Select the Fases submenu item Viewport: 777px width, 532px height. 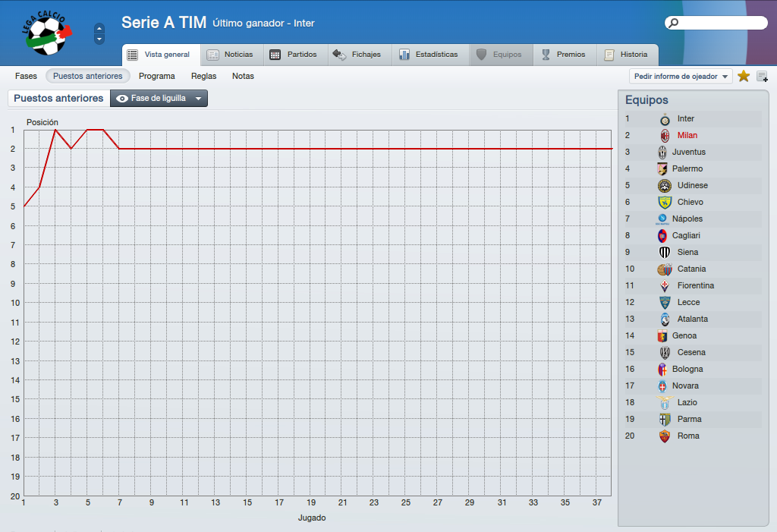[26, 76]
